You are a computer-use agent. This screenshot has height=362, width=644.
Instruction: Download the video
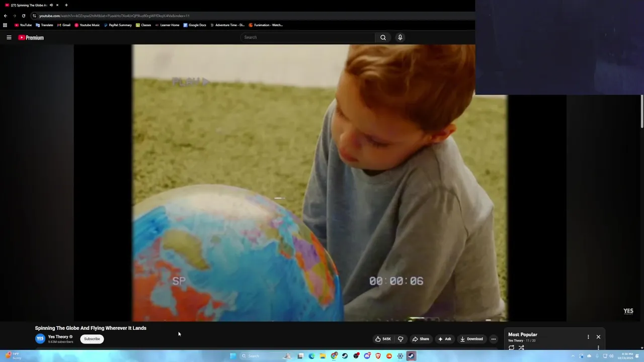point(471,339)
